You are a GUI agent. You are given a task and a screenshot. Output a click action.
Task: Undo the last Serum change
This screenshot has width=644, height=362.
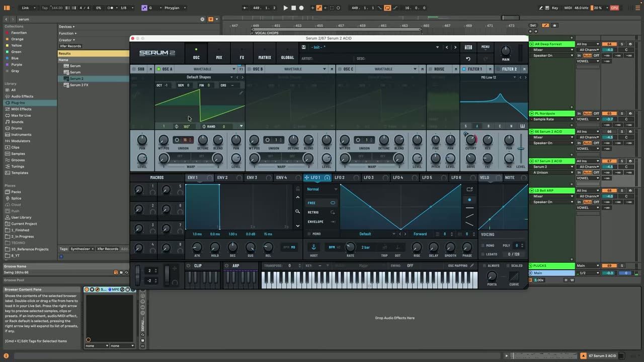tap(468, 58)
